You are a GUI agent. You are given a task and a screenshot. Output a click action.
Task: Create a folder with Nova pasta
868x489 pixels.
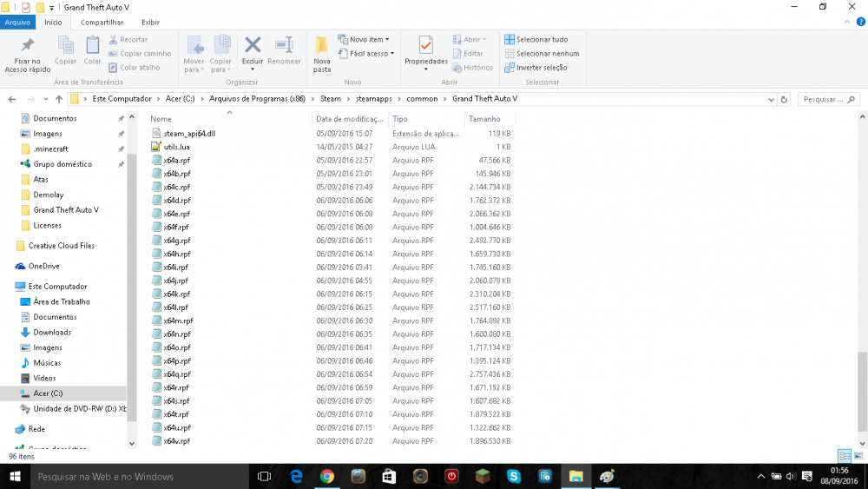[x=322, y=53]
